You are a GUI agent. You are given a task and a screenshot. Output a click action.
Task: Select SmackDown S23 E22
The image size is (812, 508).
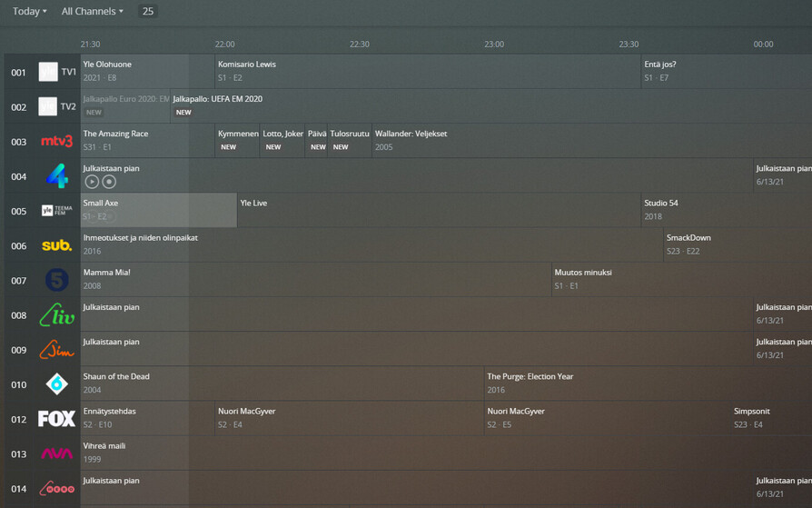pyautogui.click(x=738, y=245)
